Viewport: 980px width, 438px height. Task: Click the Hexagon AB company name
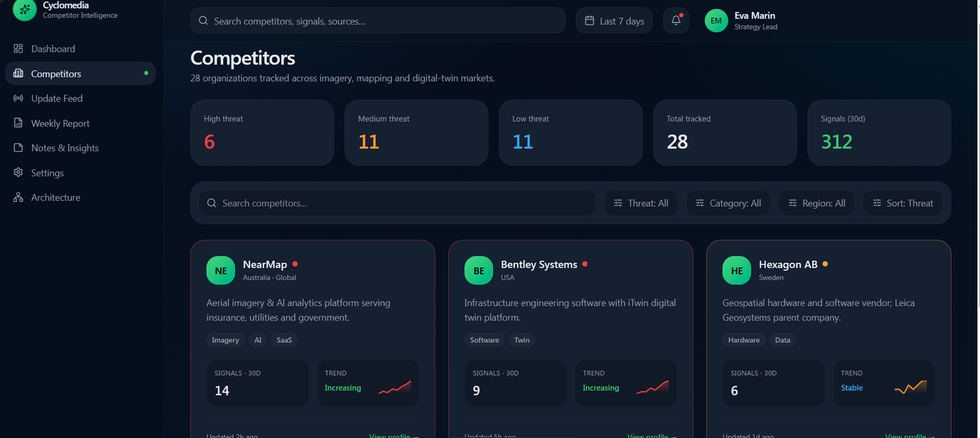point(788,264)
